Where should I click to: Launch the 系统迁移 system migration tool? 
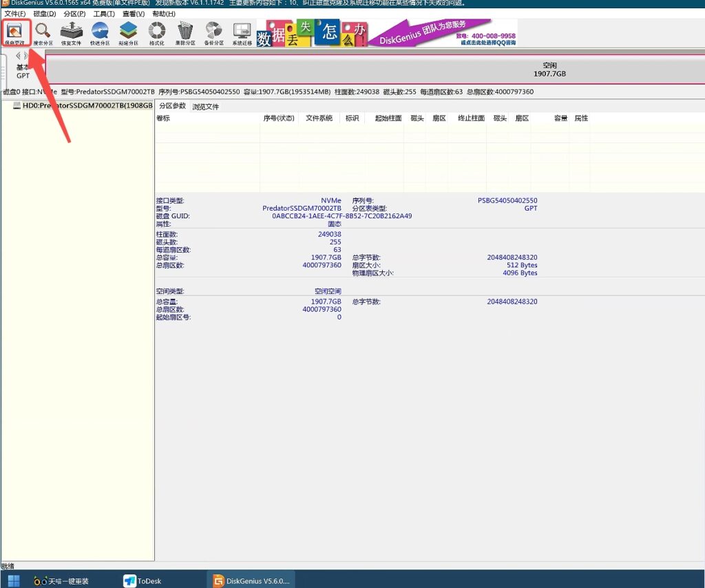(x=242, y=32)
